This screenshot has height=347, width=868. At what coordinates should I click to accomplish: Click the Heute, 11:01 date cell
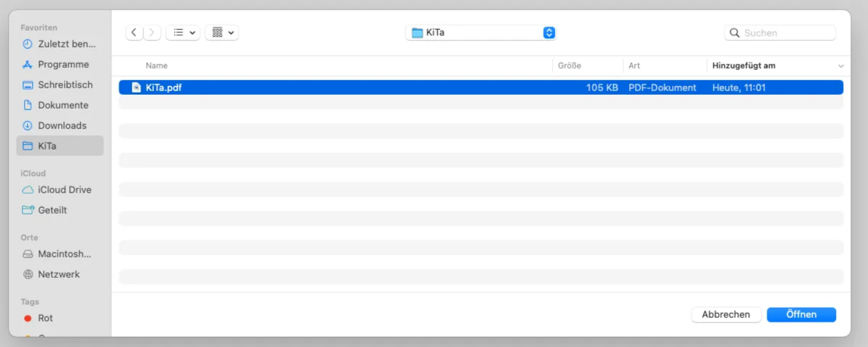point(739,87)
